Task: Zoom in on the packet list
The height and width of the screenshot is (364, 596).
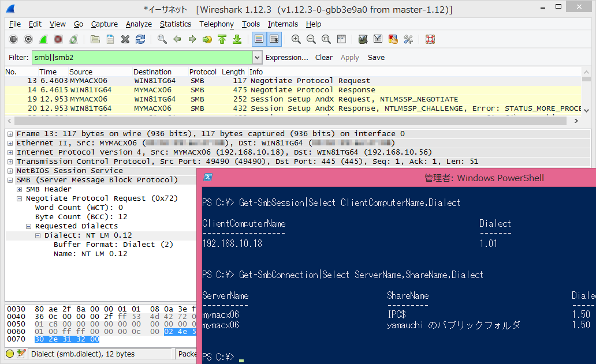Action: (x=296, y=39)
